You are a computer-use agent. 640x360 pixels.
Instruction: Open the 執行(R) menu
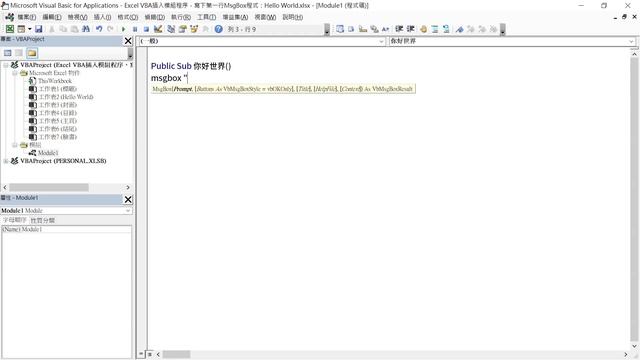click(x=181, y=17)
